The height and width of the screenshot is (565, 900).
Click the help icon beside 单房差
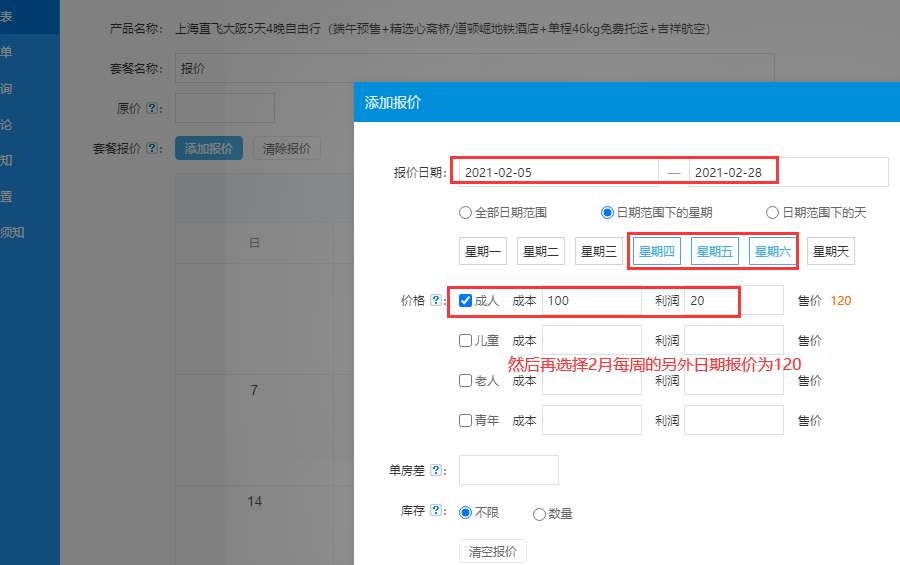pyautogui.click(x=436, y=471)
